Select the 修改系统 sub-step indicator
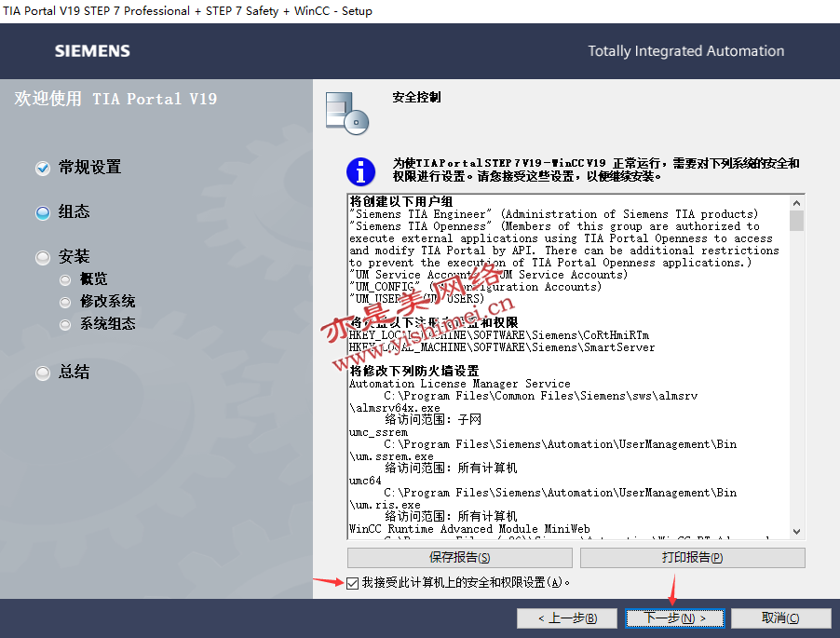The height and width of the screenshot is (638, 840). [65, 302]
